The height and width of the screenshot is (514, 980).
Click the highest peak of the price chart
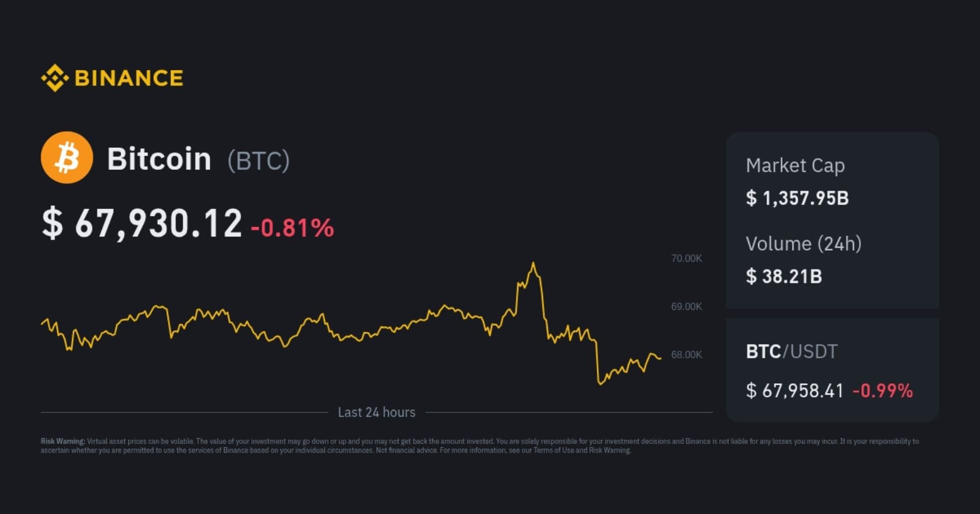coord(533,264)
